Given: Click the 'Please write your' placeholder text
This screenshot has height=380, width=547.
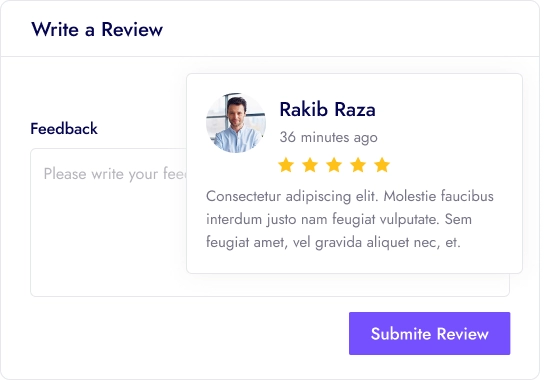Looking at the screenshot, I should click(100, 174).
